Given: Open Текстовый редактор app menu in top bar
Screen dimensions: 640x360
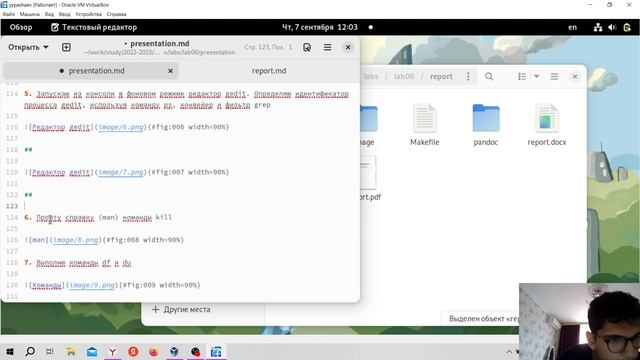Looking at the screenshot, I should 94,27.
